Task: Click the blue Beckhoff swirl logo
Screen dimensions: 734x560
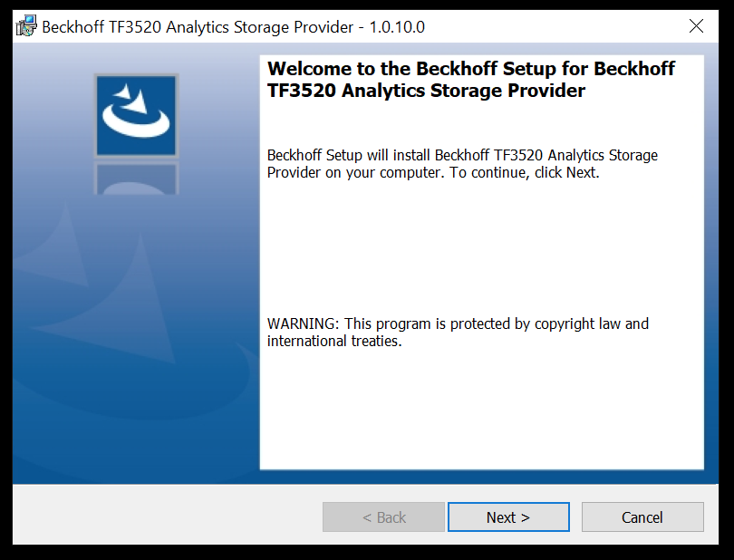Action: (x=136, y=115)
